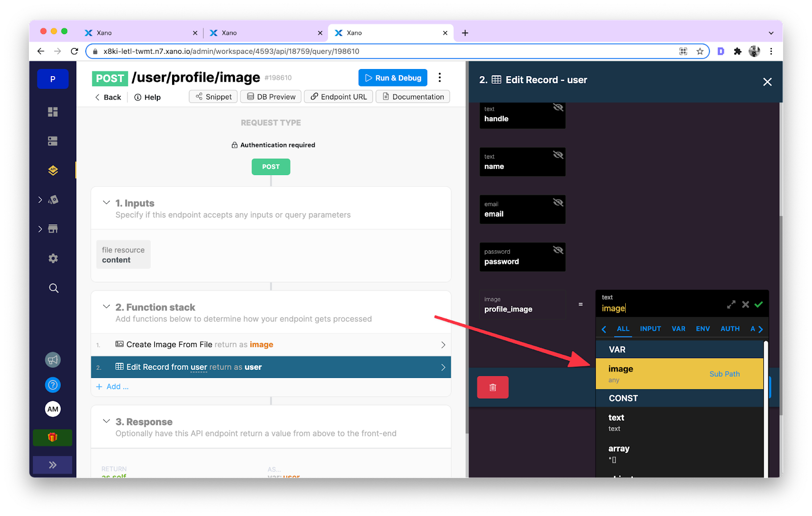The height and width of the screenshot is (516, 812).
Task: Expand the expression editor with the diagonal arrows icon
Action: 731,304
